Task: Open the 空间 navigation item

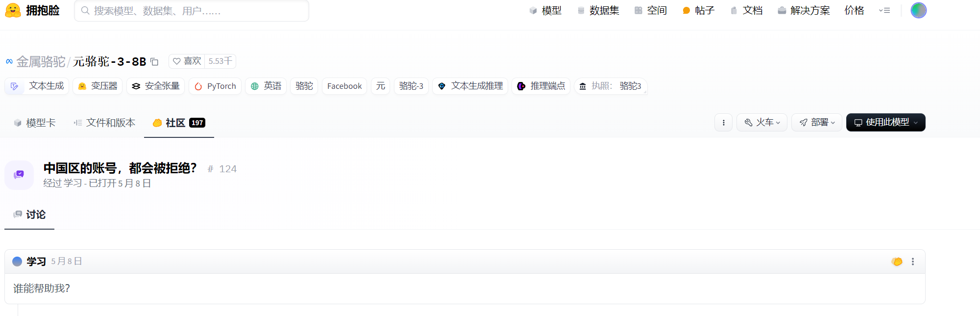Action: coord(651,10)
